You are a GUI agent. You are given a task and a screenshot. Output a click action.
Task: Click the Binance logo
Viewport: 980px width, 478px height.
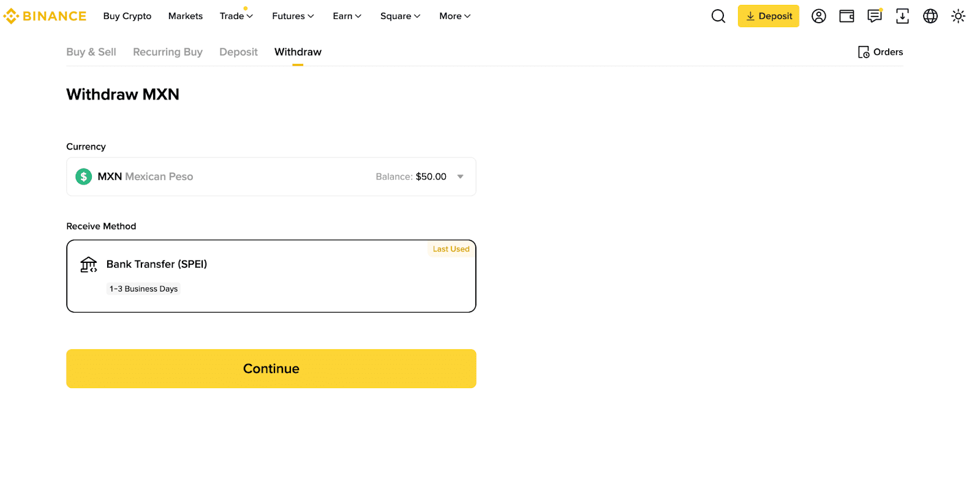(45, 16)
